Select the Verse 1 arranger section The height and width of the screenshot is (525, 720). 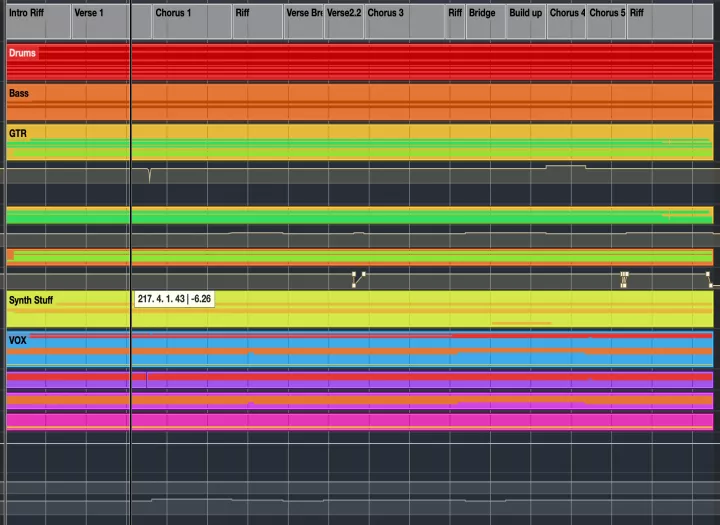point(112,22)
